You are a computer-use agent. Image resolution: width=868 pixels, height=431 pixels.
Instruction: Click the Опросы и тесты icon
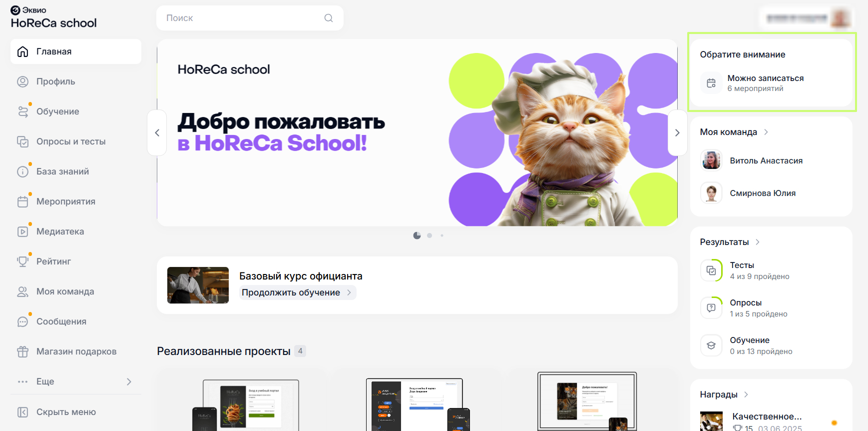pyautogui.click(x=22, y=141)
